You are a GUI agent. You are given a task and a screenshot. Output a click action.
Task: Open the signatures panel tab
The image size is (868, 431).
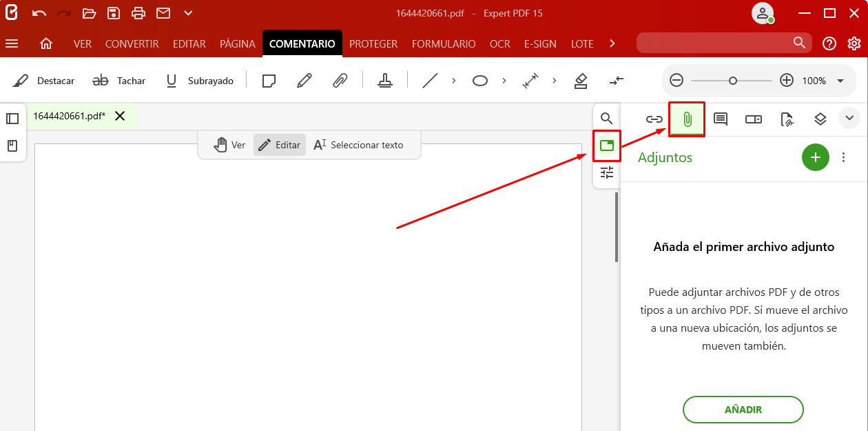coord(787,119)
